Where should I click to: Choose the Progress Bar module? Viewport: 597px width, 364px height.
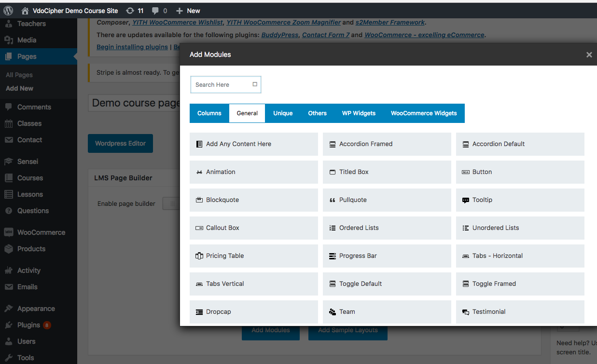[x=387, y=256]
